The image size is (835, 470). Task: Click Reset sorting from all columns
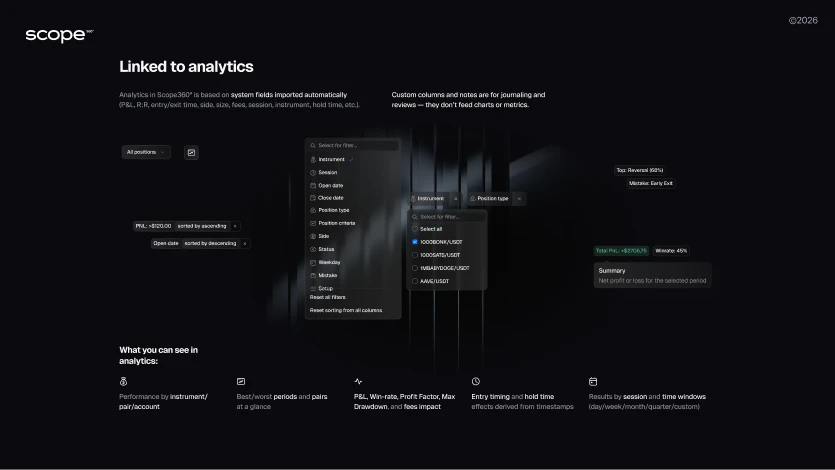pyautogui.click(x=346, y=310)
